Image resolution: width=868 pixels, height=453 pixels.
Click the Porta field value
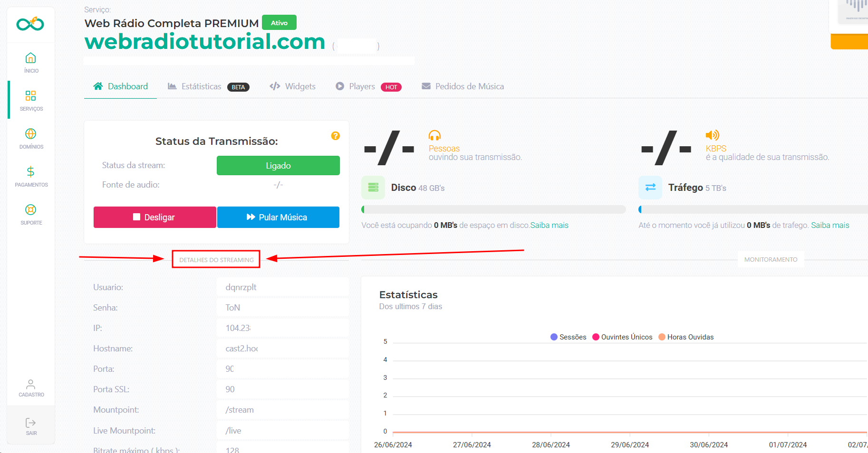coord(283,369)
